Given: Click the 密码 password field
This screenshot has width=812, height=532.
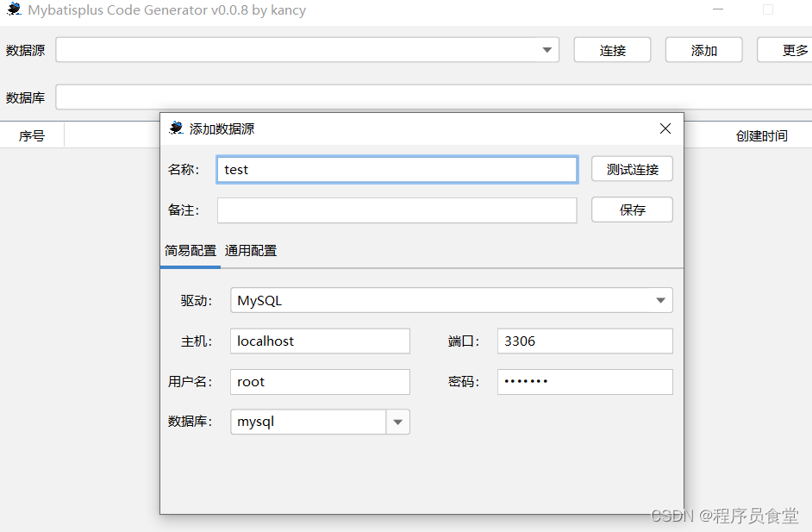Looking at the screenshot, I should click(x=585, y=382).
